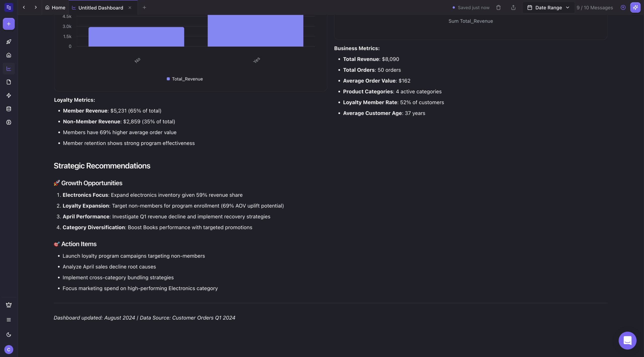
Task: Toggle dark mode with the moon icon
Action: click(9, 335)
